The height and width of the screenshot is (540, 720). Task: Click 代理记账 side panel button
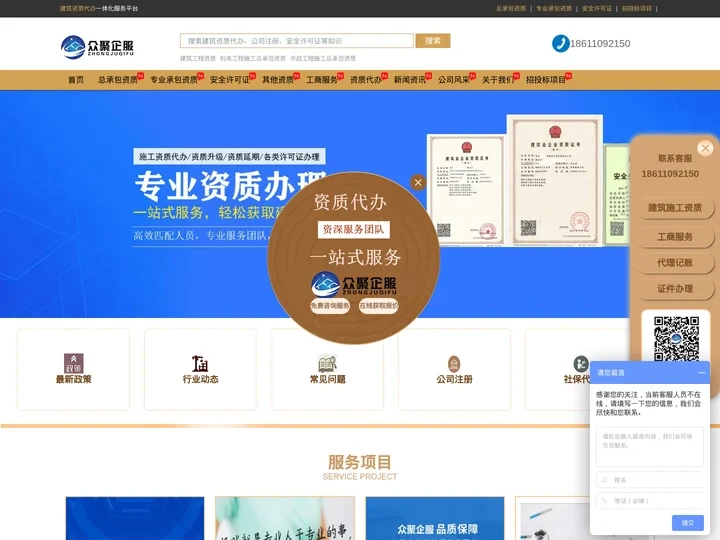point(675,263)
